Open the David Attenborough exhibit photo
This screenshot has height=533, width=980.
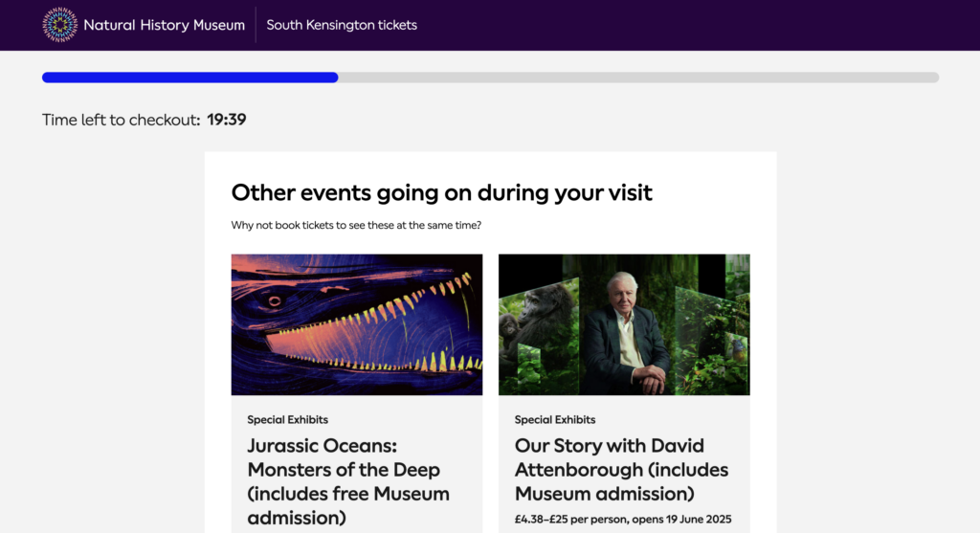(624, 324)
